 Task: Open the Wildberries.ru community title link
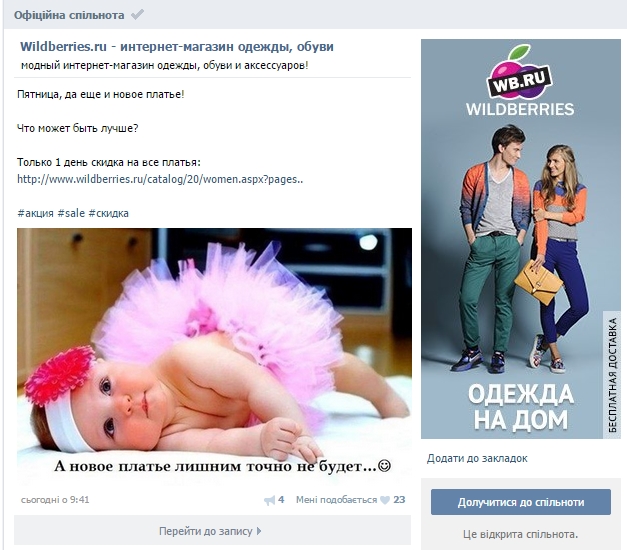177,46
